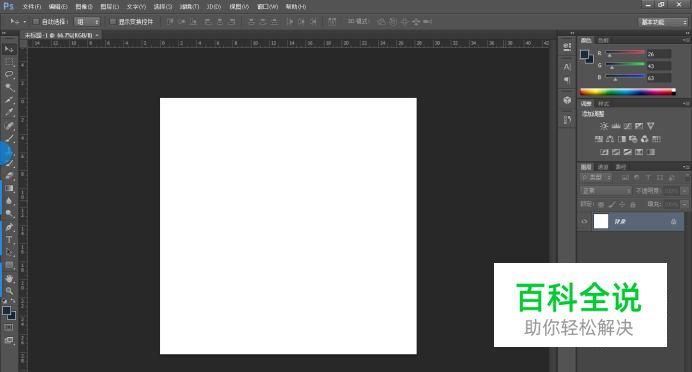Select the Hand tool
Screen dimensions: 692x372
(9, 278)
